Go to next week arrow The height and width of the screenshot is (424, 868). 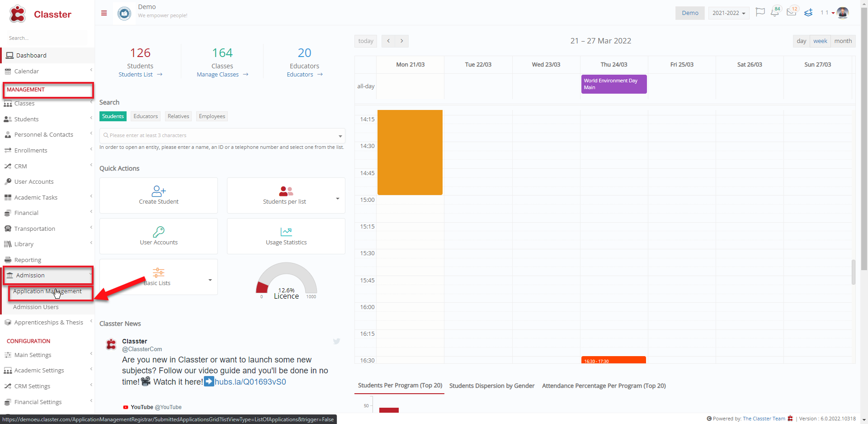click(x=402, y=41)
